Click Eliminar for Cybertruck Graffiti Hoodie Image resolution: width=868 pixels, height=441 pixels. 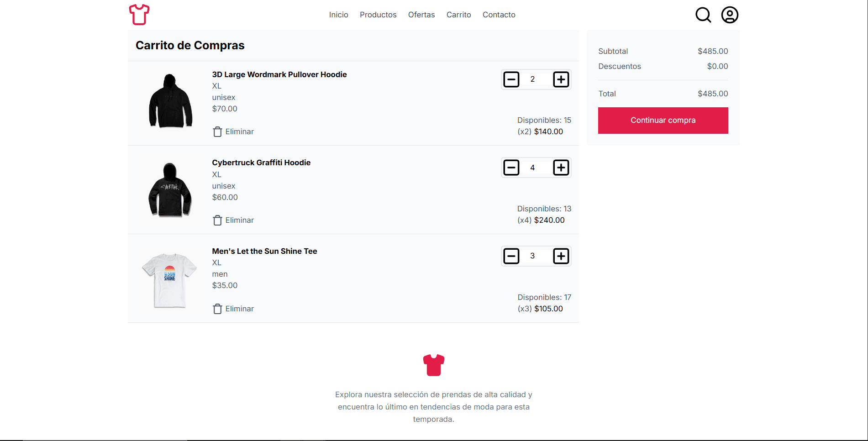[233, 220]
